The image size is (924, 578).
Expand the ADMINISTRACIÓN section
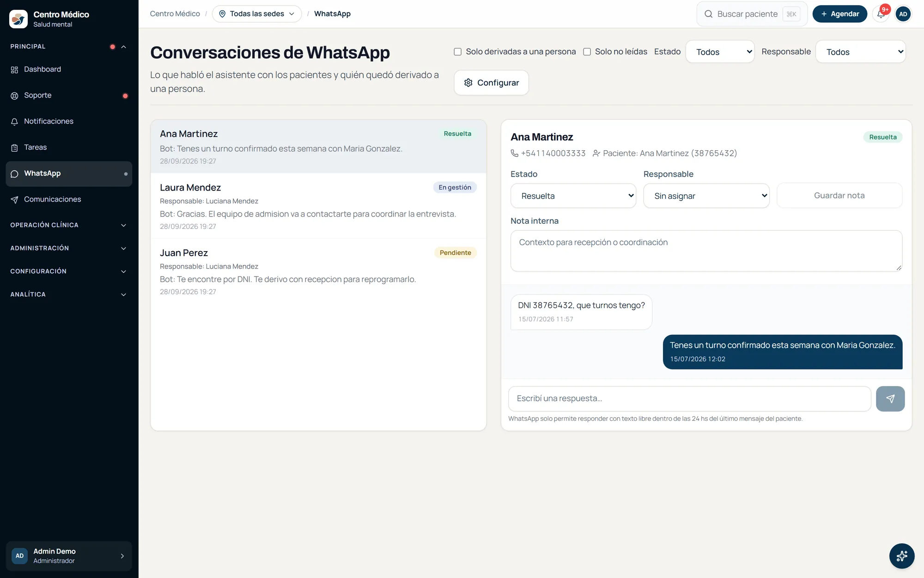[69, 248]
